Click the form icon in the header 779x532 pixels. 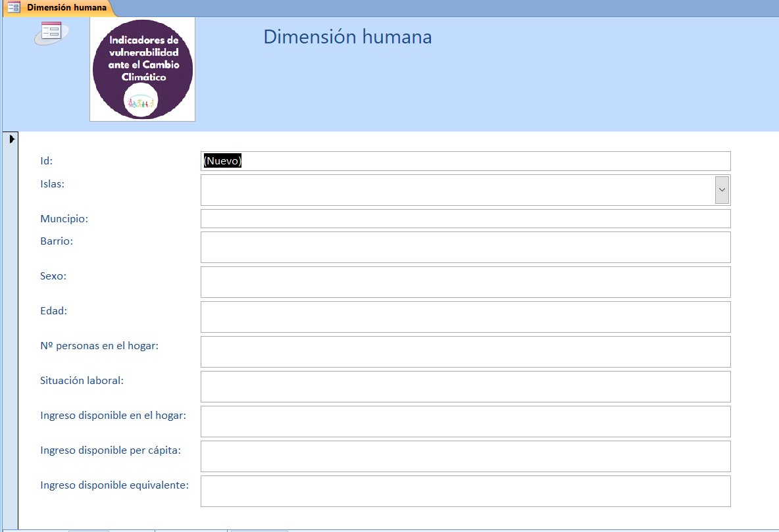pos(51,32)
